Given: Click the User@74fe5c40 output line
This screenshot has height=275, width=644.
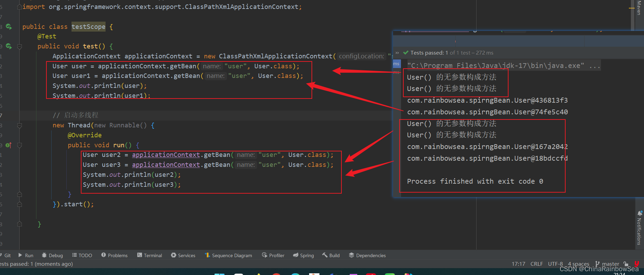Looking at the screenshot, I should tap(487, 112).
